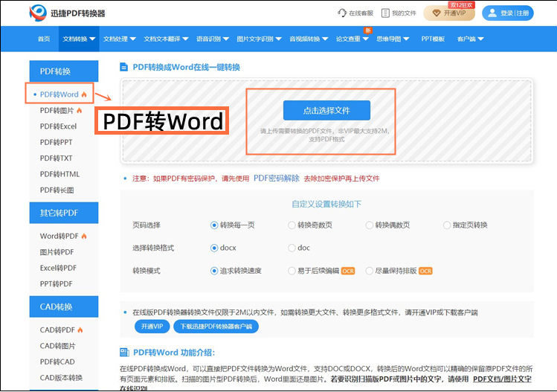Click the document icon beside PDF转换成Word在线一键转换
The height and width of the screenshot is (392, 557).
click(x=123, y=67)
